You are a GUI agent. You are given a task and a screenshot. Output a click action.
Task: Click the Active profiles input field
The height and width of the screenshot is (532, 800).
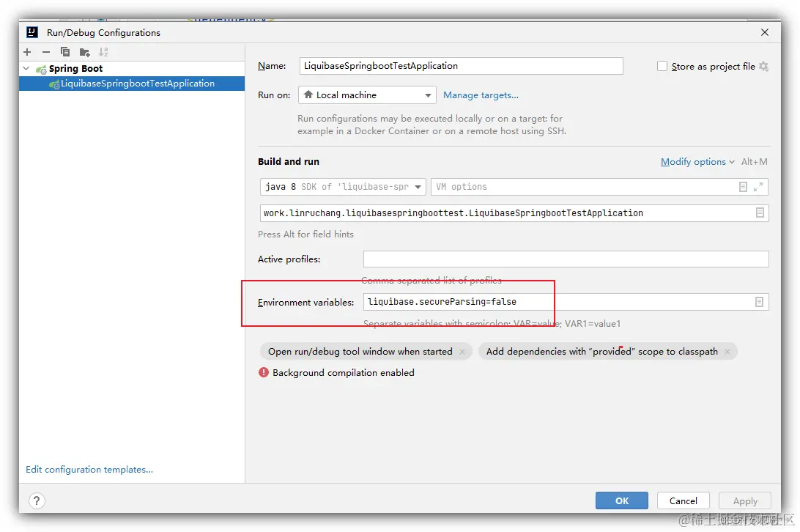coord(566,259)
